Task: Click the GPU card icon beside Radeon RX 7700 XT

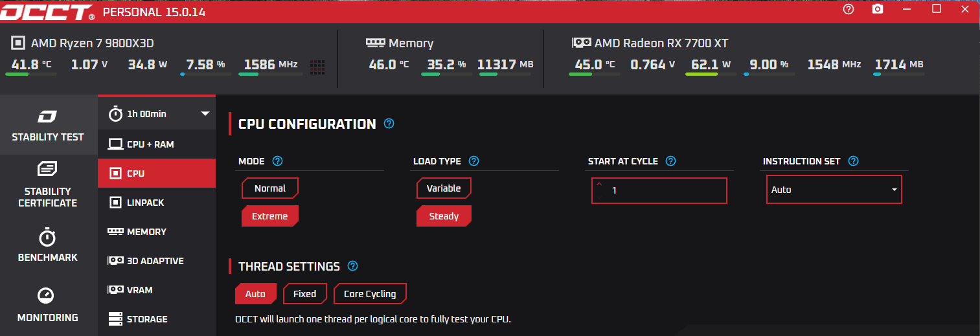Action: click(581, 43)
